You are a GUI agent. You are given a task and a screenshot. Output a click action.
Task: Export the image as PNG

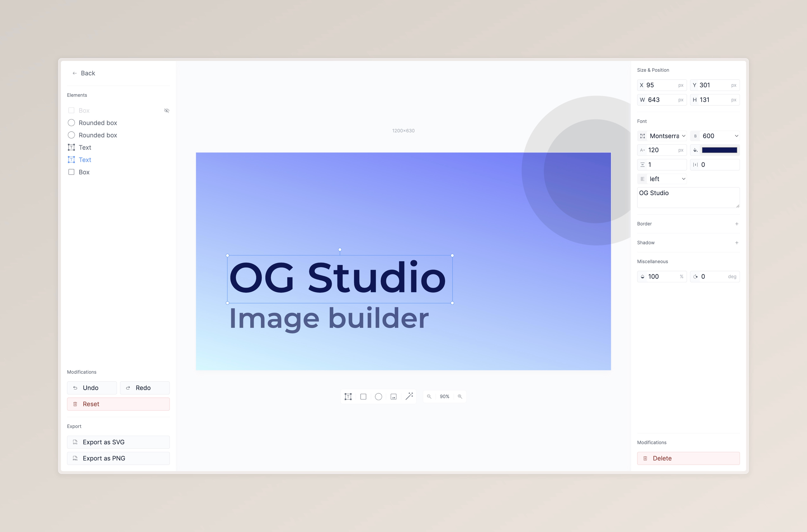click(118, 458)
